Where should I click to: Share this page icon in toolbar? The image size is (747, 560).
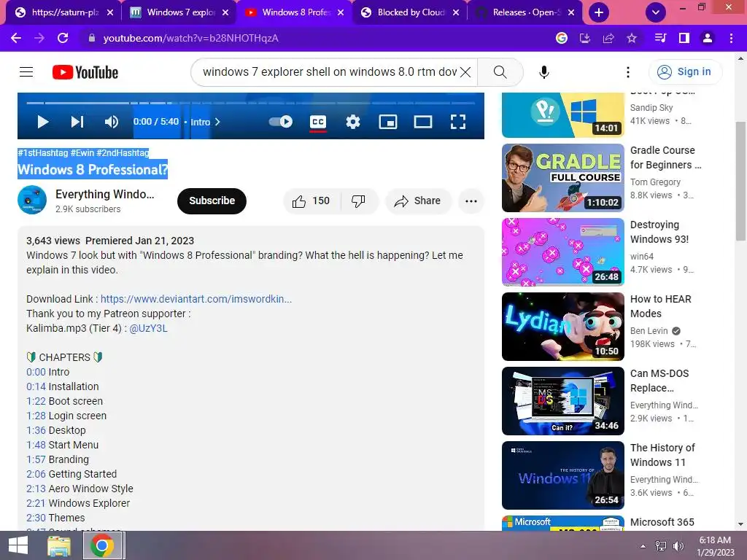click(608, 38)
